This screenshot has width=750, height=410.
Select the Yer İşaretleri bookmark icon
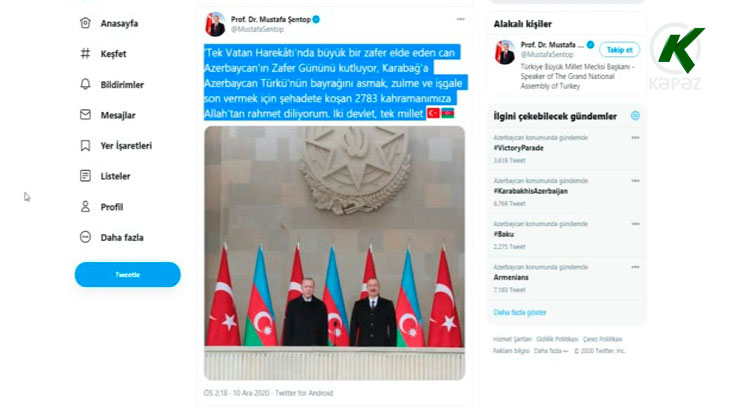(x=85, y=145)
